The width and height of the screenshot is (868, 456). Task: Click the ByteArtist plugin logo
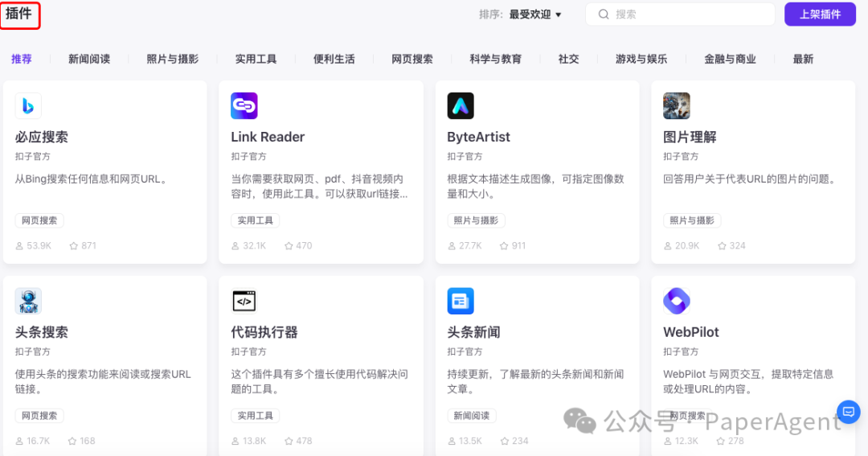[x=461, y=106]
